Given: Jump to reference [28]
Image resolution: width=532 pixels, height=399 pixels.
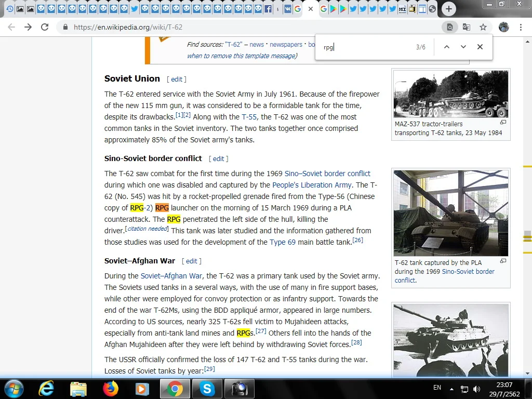Looking at the screenshot, I should coord(356,342).
